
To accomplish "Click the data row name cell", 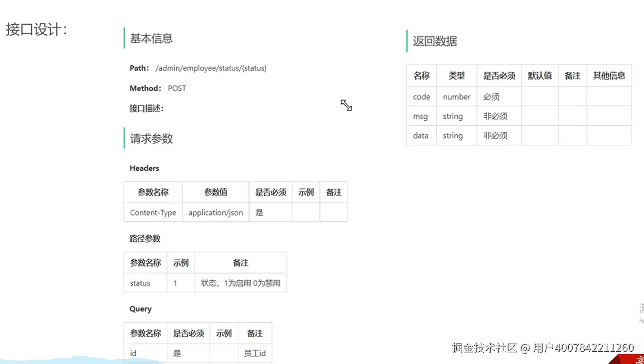I will coord(421,136).
